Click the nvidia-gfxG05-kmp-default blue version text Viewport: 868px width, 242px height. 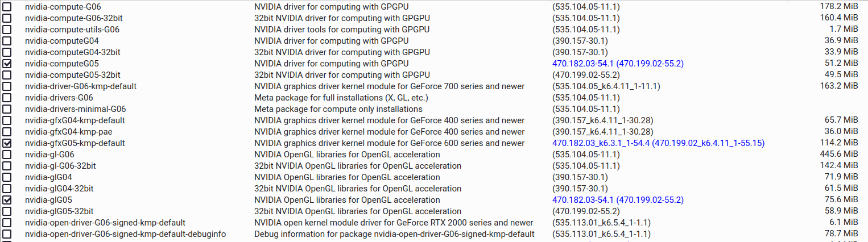(x=658, y=143)
